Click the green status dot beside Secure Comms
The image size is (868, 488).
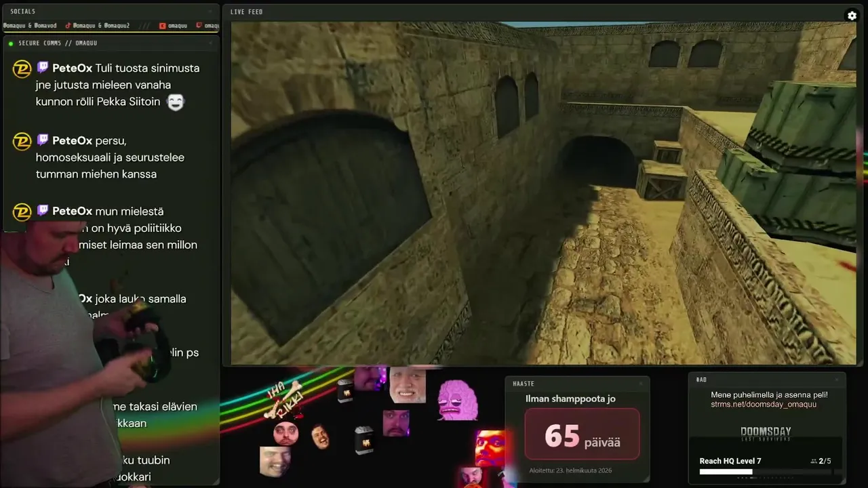(x=11, y=43)
